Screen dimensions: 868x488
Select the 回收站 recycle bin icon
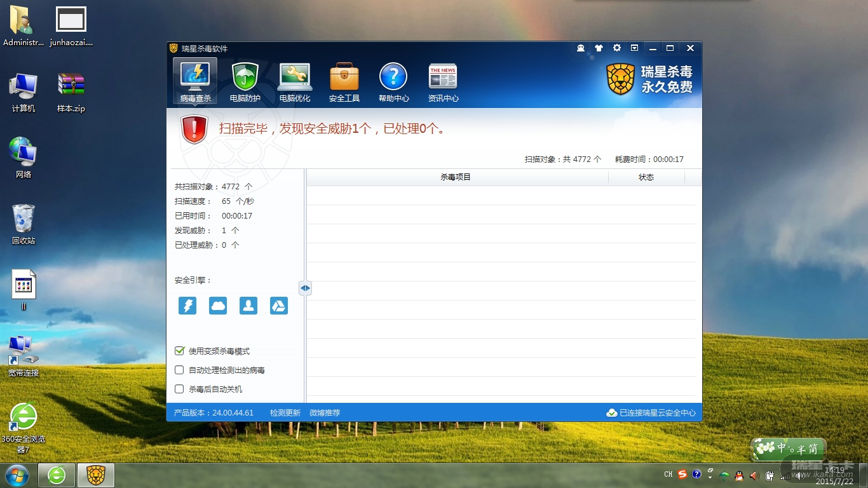coord(24,224)
